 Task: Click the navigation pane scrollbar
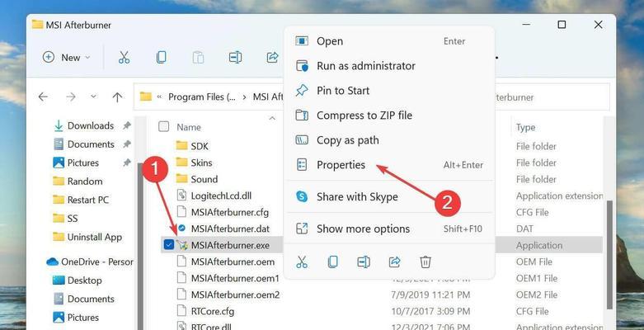(x=140, y=247)
